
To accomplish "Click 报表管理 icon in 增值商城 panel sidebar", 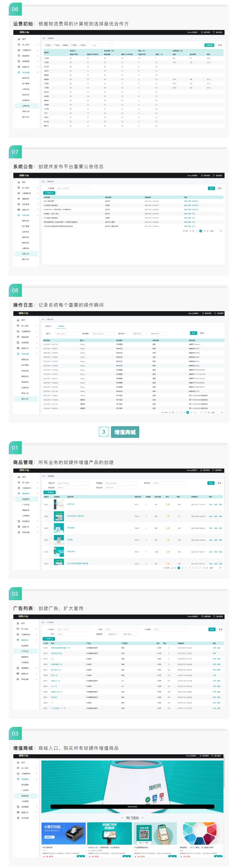I will [x=18, y=807].
